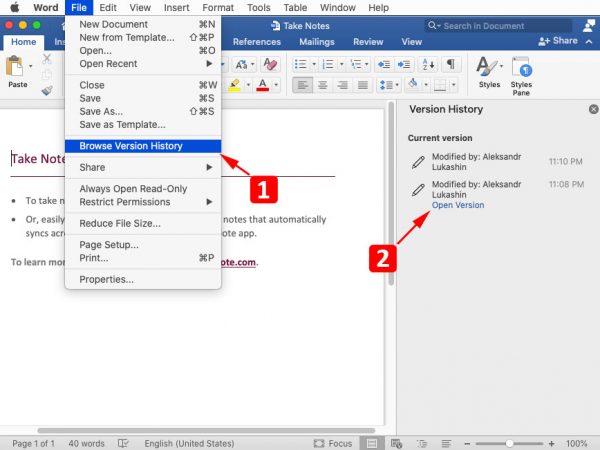The image size is (600, 450).
Task: Click the clear formatting icon
Action: click(x=274, y=64)
